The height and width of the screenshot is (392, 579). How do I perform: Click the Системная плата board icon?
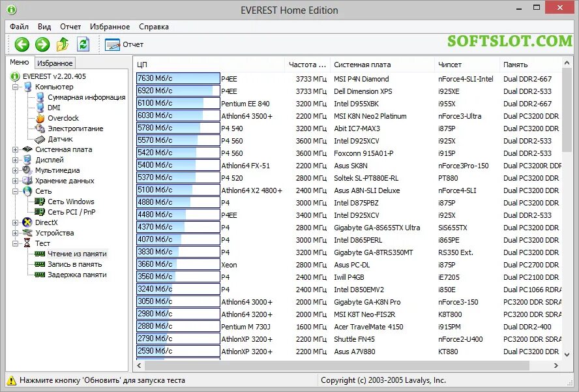[x=27, y=149]
